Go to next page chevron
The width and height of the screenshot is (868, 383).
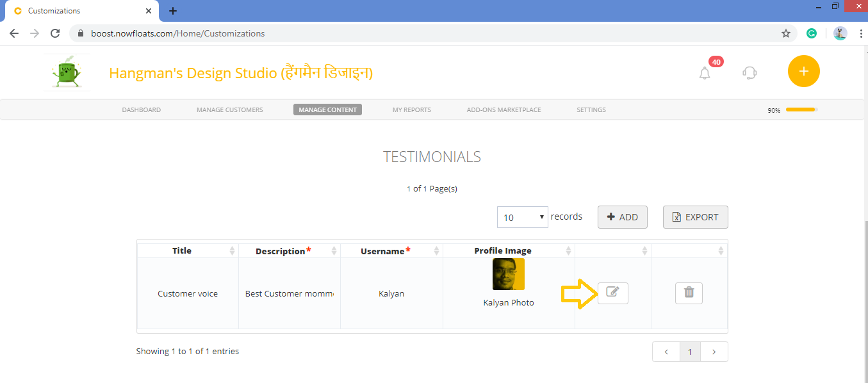pos(714,352)
